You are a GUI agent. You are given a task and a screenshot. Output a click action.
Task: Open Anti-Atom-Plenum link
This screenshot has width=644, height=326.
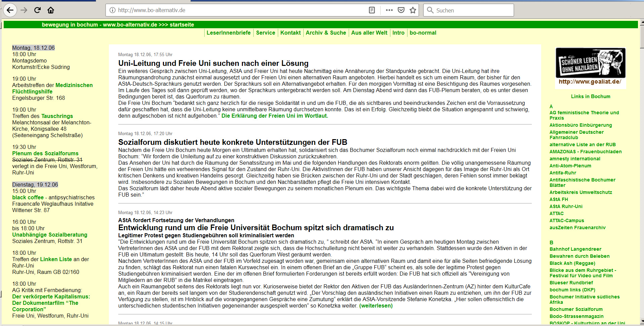570,166
